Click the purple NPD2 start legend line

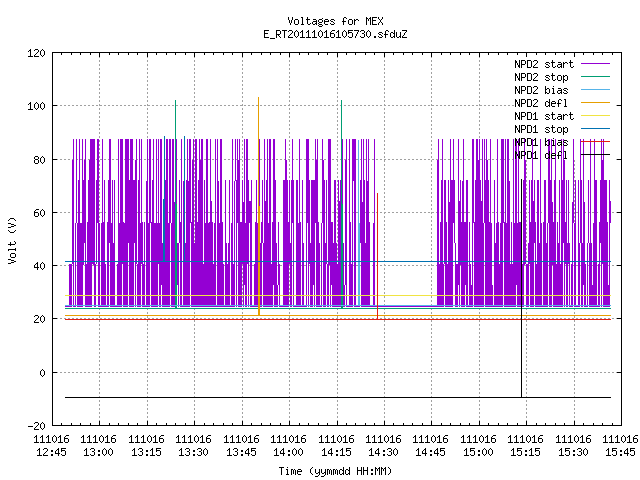coord(595,64)
